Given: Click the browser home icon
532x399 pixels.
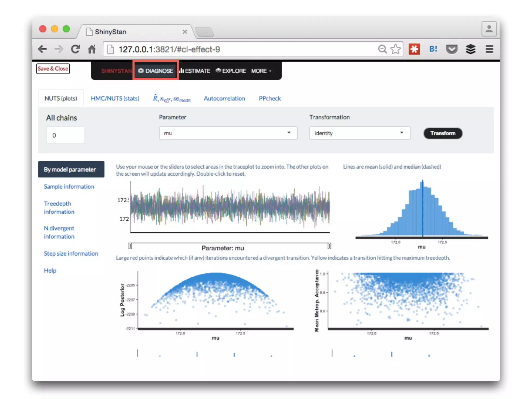Looking at the screenshot, I should 92,49.
